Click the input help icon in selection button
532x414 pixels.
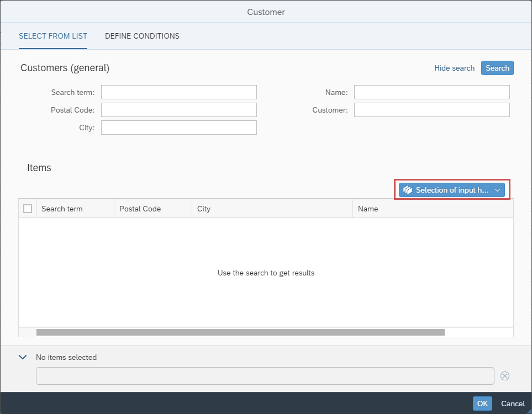408,190
